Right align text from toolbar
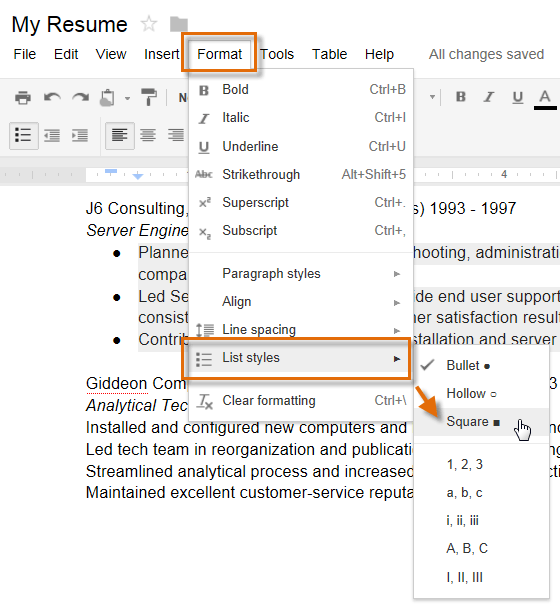Viewport: 560px width, 605px height. [176, 135]
